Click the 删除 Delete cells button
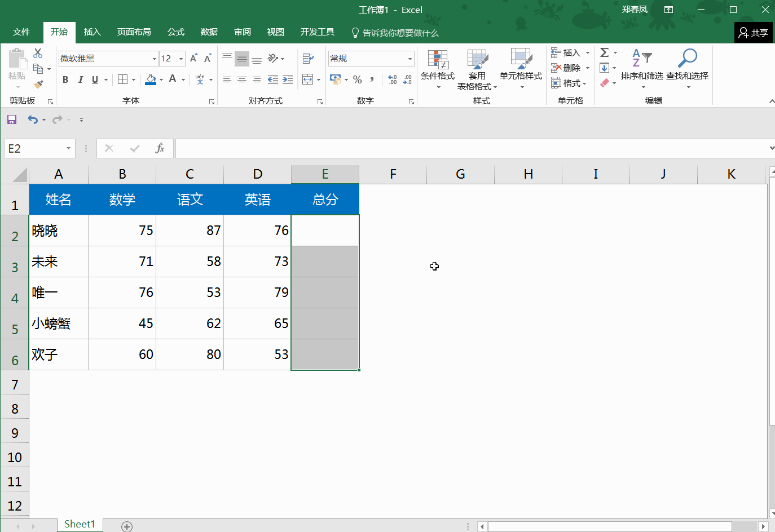 566,68
